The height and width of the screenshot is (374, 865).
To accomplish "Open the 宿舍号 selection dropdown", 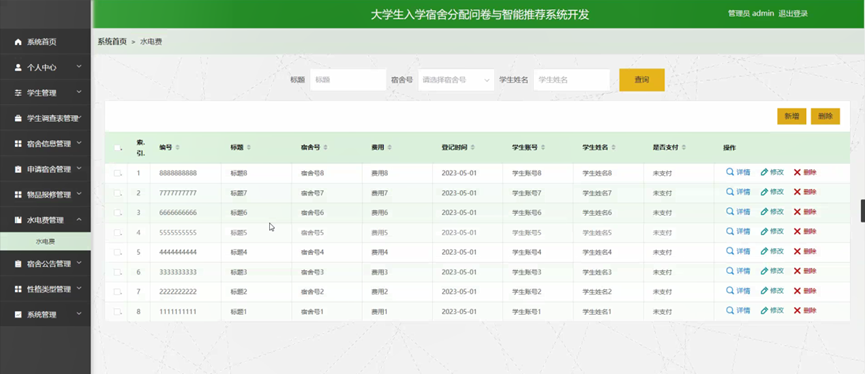I will [x=456, y=80].
